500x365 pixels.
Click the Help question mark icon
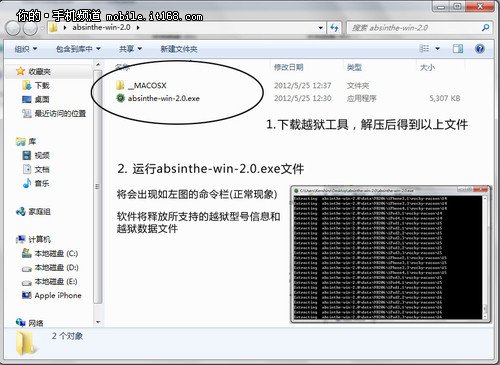click(x=479, y=49)
